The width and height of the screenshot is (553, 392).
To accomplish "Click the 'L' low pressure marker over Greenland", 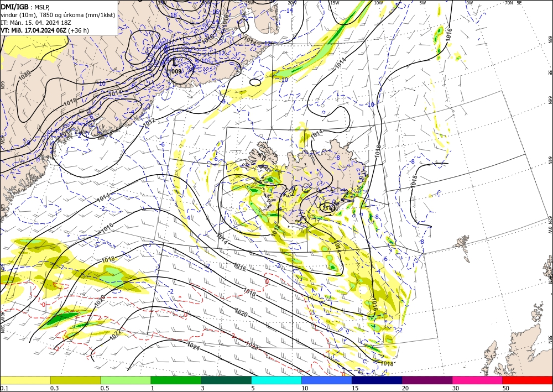I will (x=175, y=62).
